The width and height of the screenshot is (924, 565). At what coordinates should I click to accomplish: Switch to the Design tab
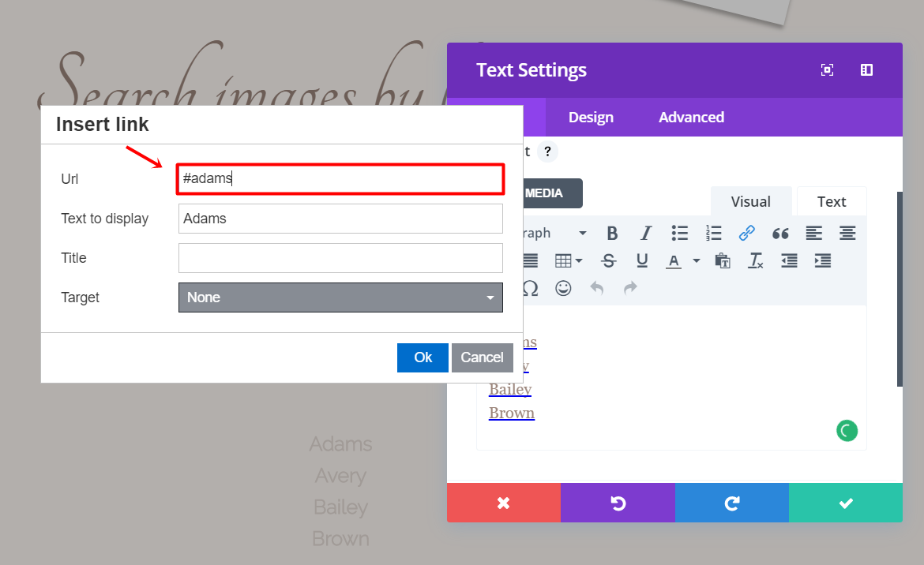(591, 118)
